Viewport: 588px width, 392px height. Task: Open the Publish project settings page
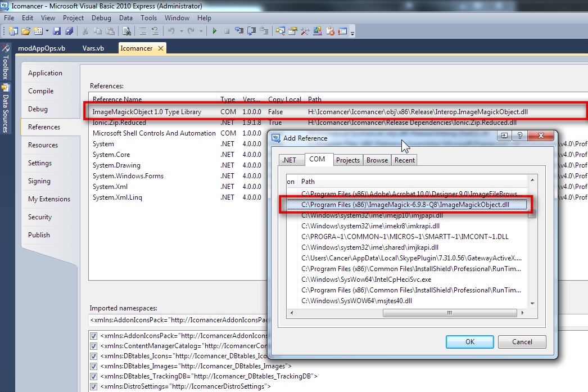(x=39, y=235)
